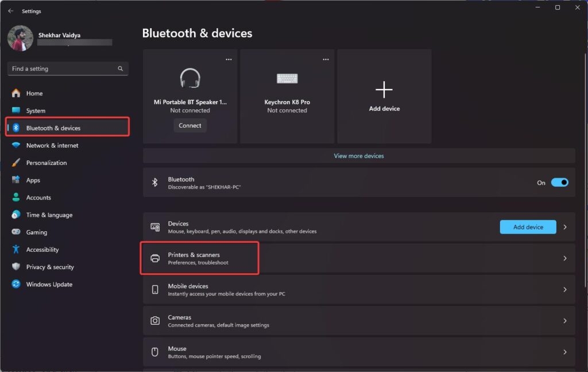Open the Home settings page
Image resolution: width=588 pixels, height=372 pixels.
pos(68,93)
